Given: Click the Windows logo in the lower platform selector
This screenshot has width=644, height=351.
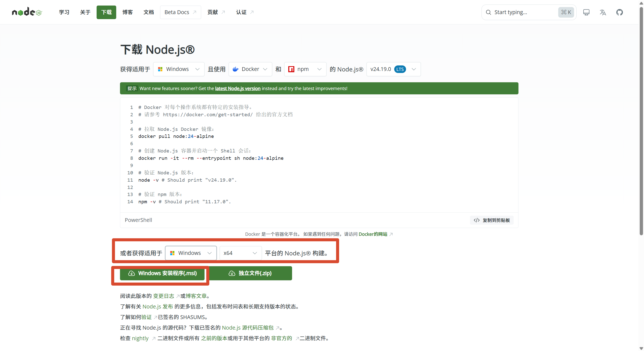Looking at the screenshot, I should pos(172,253).
